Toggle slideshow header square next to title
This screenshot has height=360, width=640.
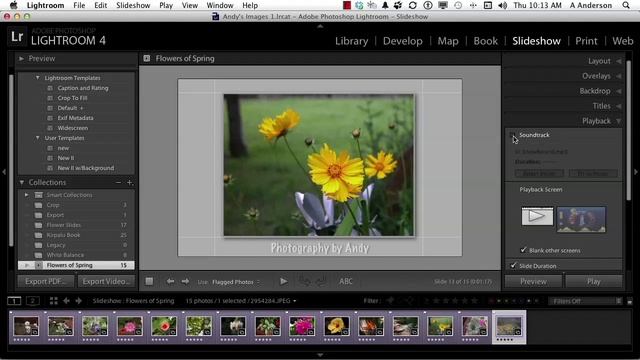(x=147, y=58)
